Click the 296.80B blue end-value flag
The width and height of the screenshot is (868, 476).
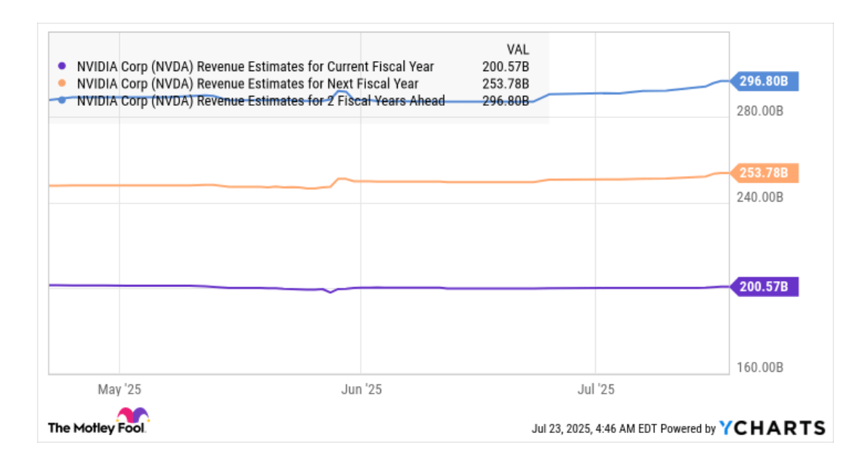[x=764, y=82]
